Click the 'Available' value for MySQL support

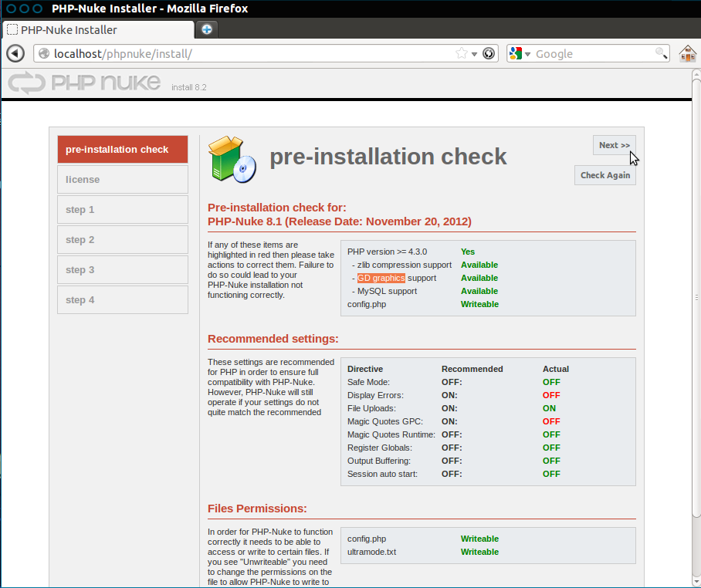[479, 291]
